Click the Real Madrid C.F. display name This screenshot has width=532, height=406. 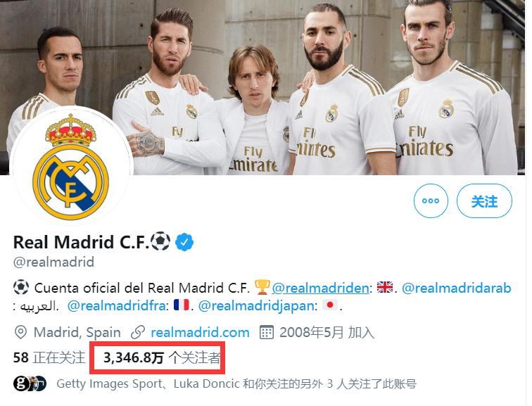pyautogui.click(x=81, y=242)
